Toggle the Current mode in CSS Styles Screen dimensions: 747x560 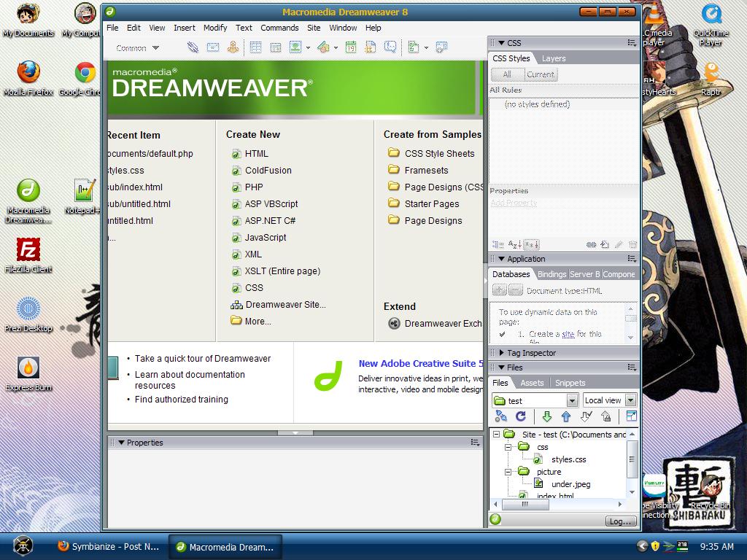(x=541, y=74)
